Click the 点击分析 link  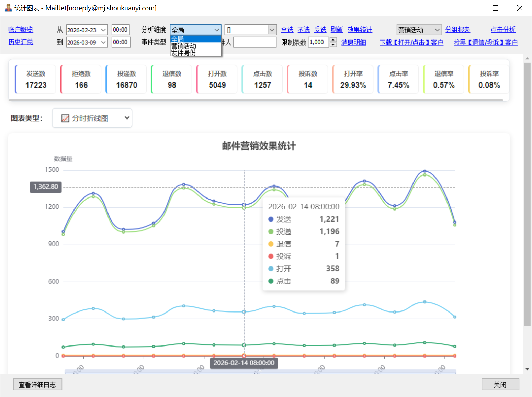pos(503,30)
